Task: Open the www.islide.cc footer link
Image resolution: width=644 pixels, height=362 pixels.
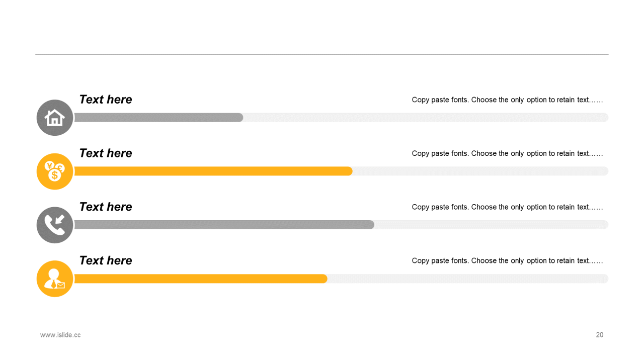Action: tap(60, 335)
